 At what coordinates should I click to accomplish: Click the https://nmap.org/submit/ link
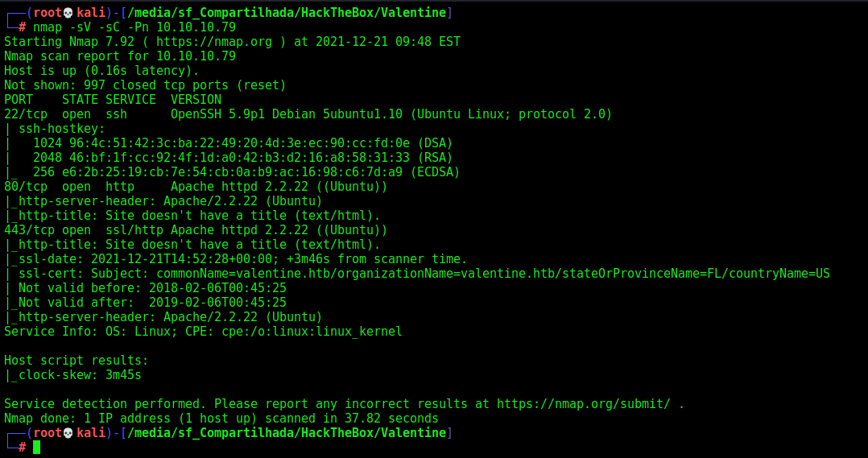tap(584, 404)
